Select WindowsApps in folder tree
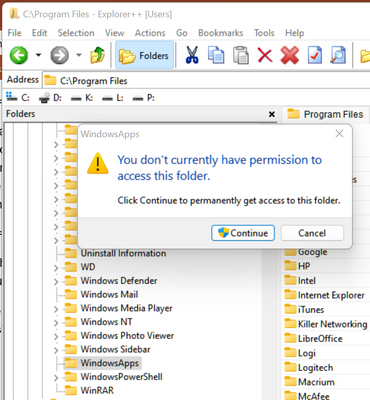Screen dimensions: 370x400 (102, 363)
